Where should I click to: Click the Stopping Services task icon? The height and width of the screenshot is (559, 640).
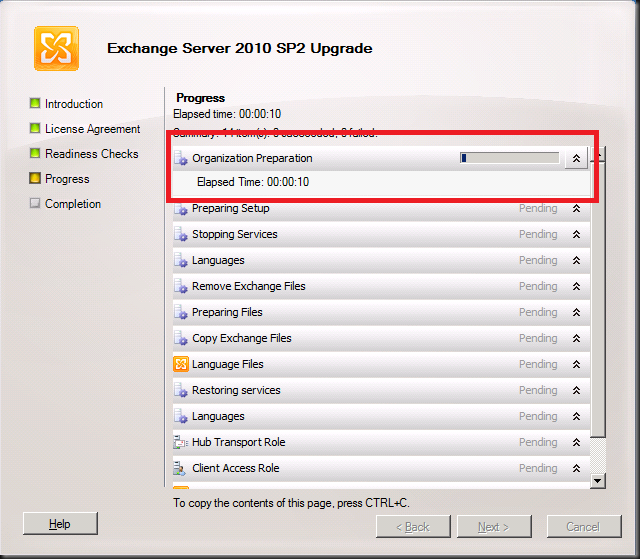(181, 235)
